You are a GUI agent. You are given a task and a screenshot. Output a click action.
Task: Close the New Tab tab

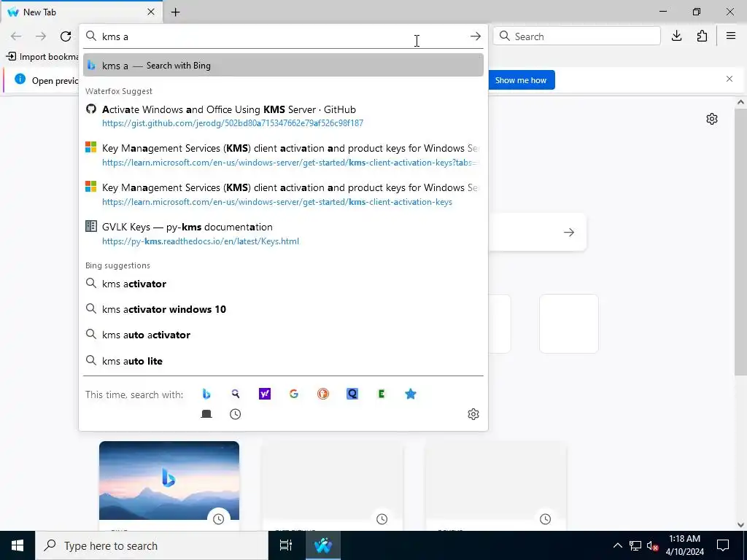point(150,12)
